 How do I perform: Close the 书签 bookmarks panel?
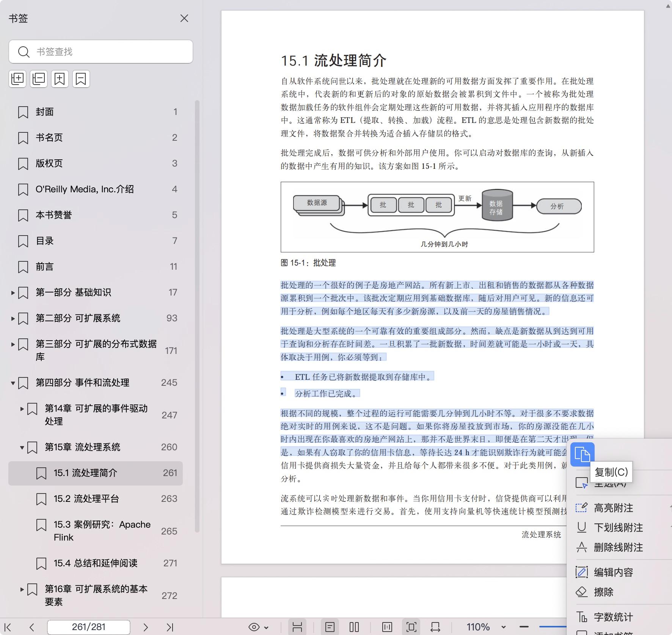pos(184,18)
